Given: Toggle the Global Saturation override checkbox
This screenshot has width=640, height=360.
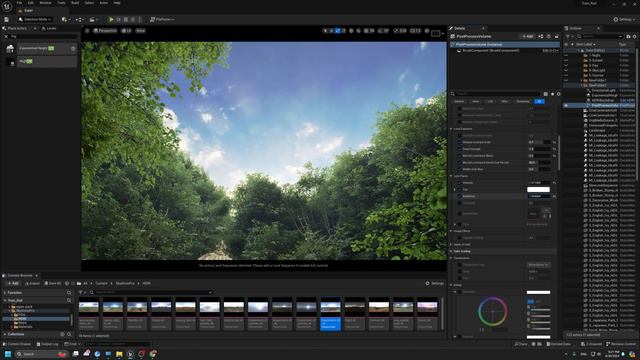Looking at the screenshot, I should click(x=460, y=292).
